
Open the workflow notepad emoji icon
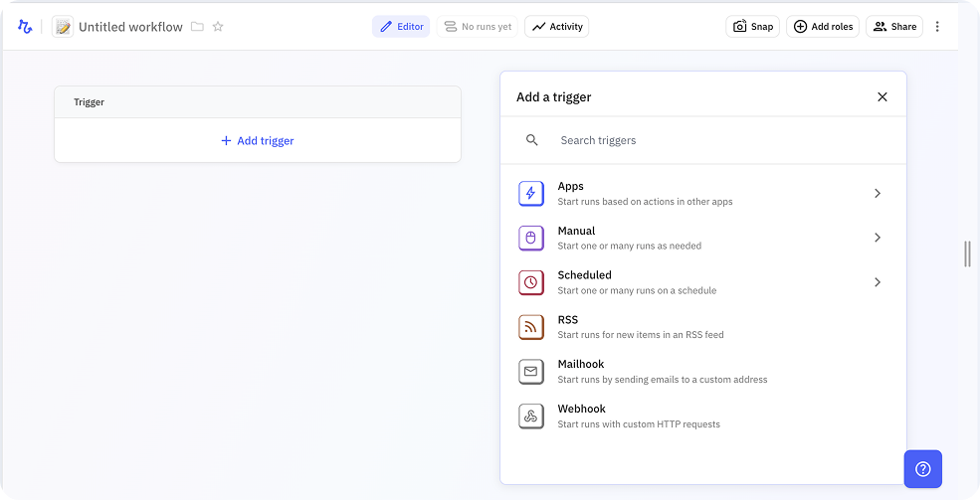click(63, 27)
